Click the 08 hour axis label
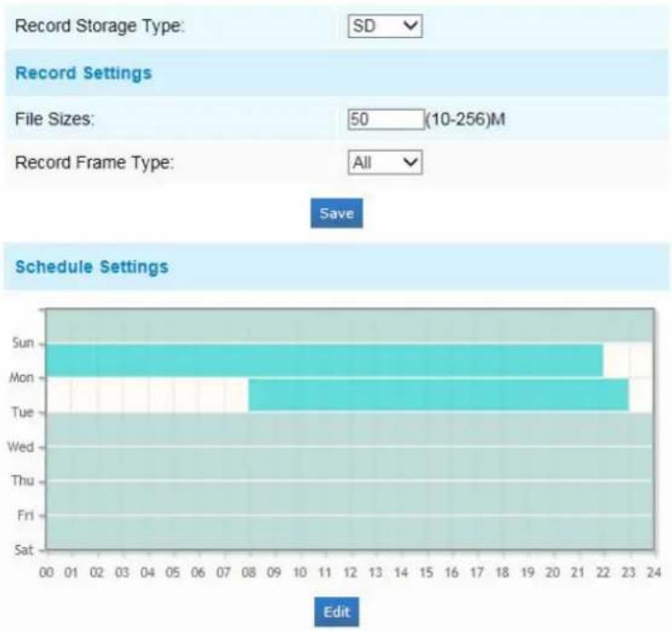 pos(249,572)
